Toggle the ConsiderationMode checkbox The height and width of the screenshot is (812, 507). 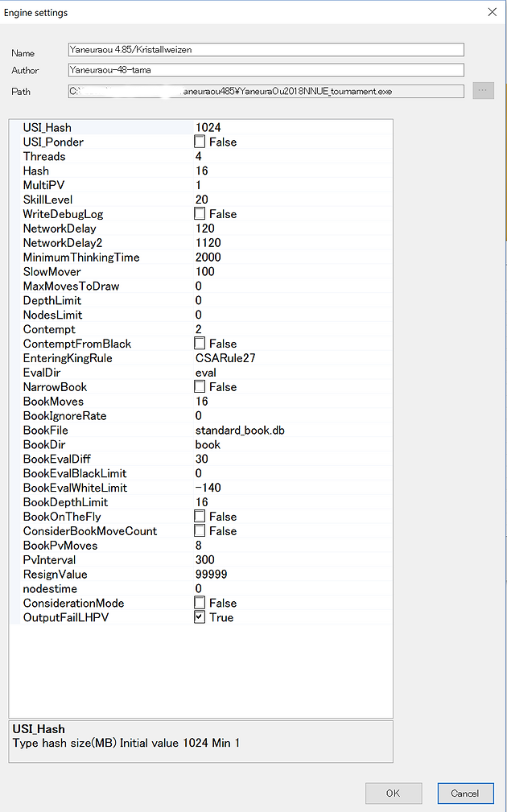click(200, 603)
